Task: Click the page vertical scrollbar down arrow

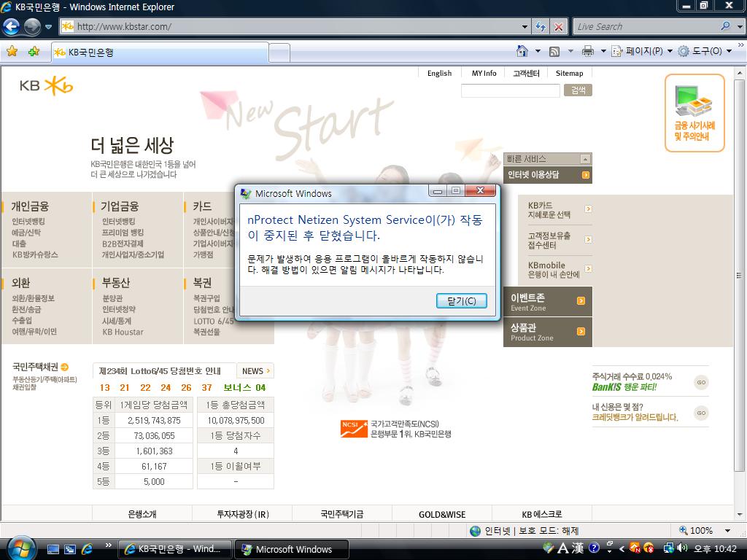Action: click(x=740, y=515)
